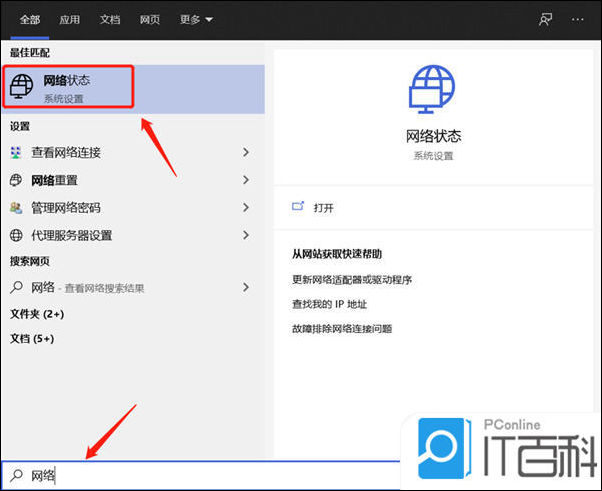Click the large 网络状态 preview icon
This screenshot has height=491, width=602.
tap(432, 89)
